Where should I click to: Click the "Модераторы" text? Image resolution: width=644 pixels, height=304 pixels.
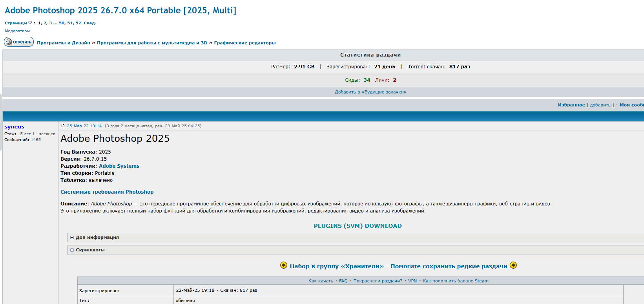[17, 31]
